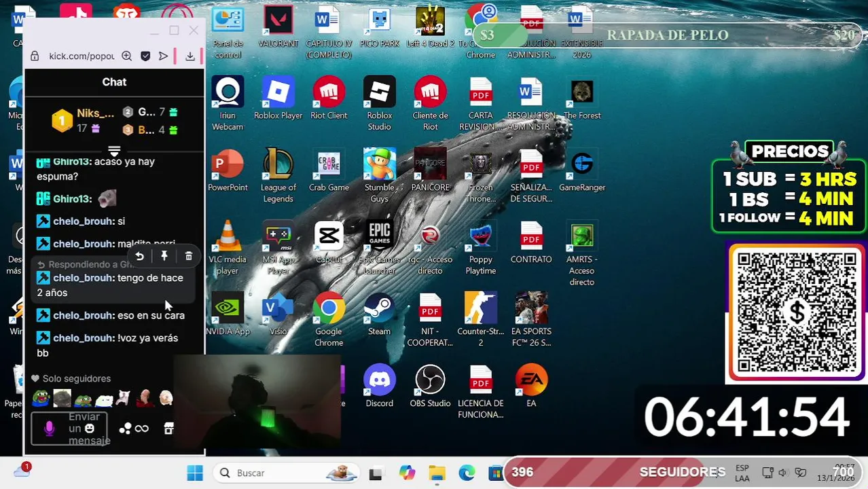The image size is (868, 489).
Task: Launch MSI App Player icon
Action: (x=278, y=248)
